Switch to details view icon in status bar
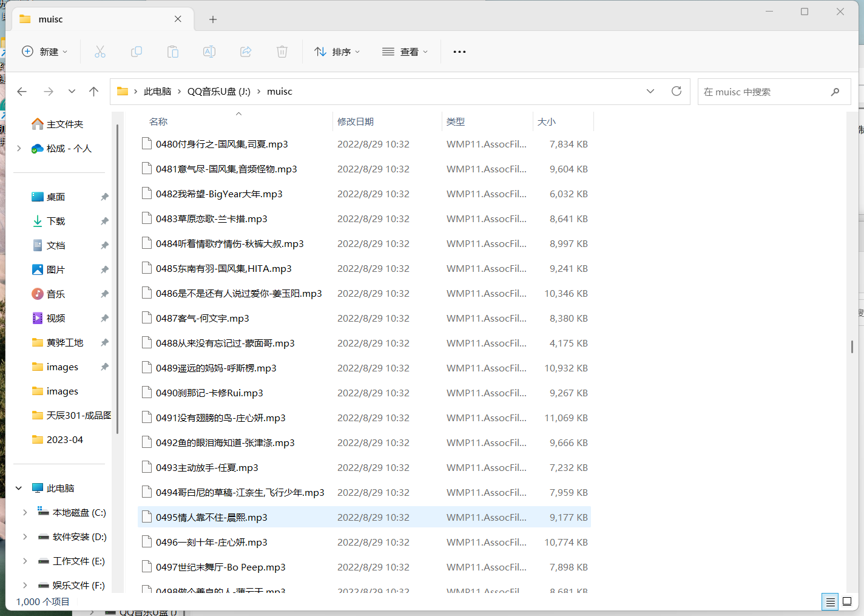Image resolution: width=864 pixels, height=616 pixels. pos(830,601)
